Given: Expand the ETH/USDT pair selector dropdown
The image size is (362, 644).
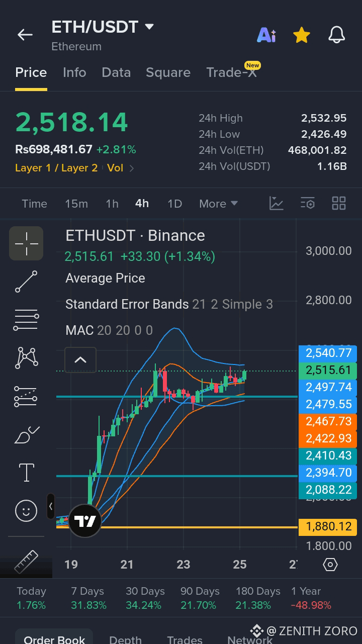Looking at the screenshot, I should coord(149,27).
